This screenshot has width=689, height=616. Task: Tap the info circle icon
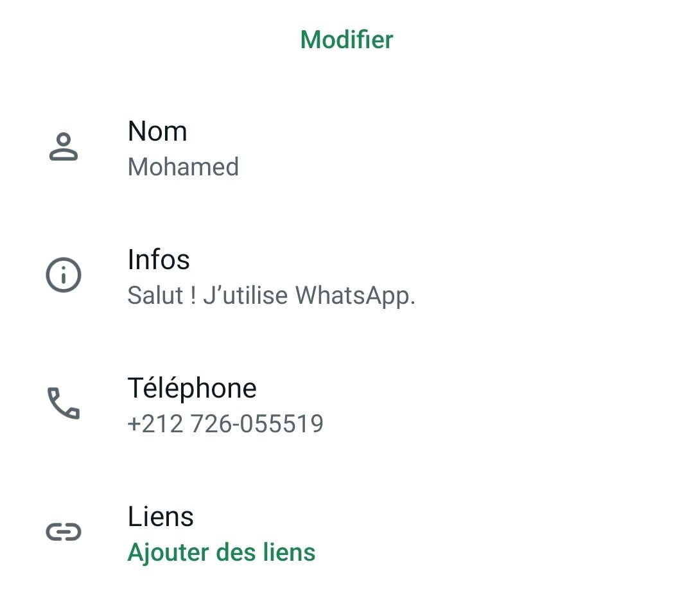click(64, 276)
